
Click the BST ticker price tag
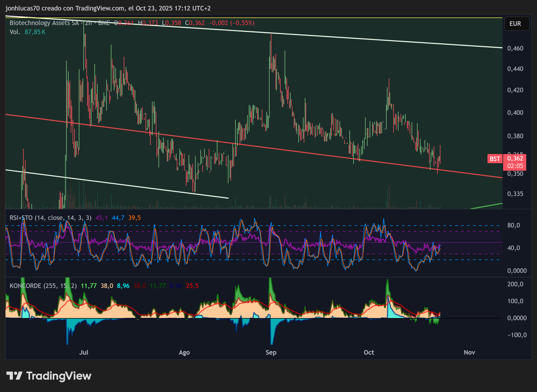click(495, 159)
